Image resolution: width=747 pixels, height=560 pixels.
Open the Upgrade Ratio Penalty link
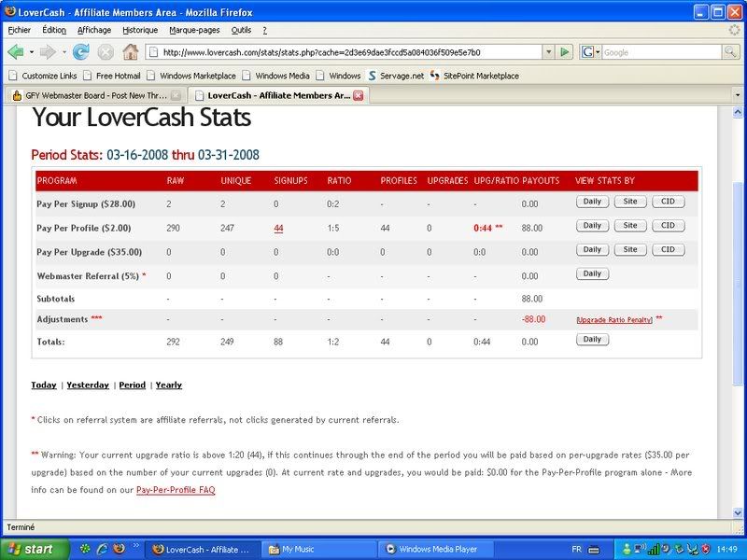click(x=614, y=320)
